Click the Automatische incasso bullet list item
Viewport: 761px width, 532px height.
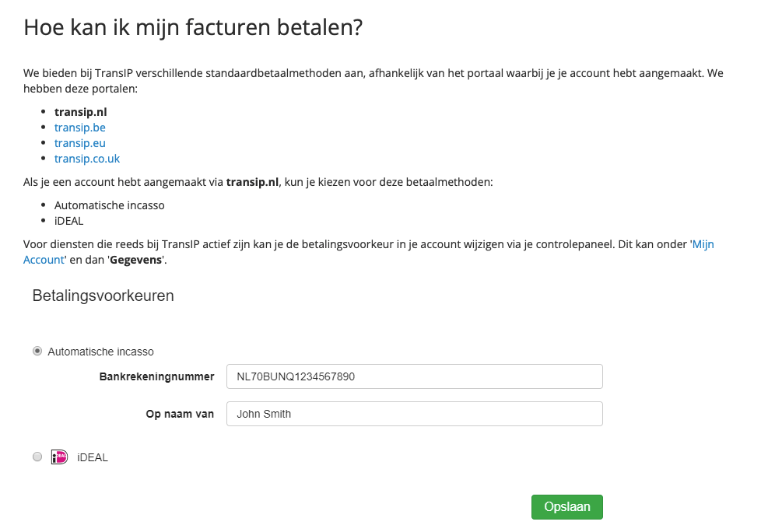(x=109, y=205)
